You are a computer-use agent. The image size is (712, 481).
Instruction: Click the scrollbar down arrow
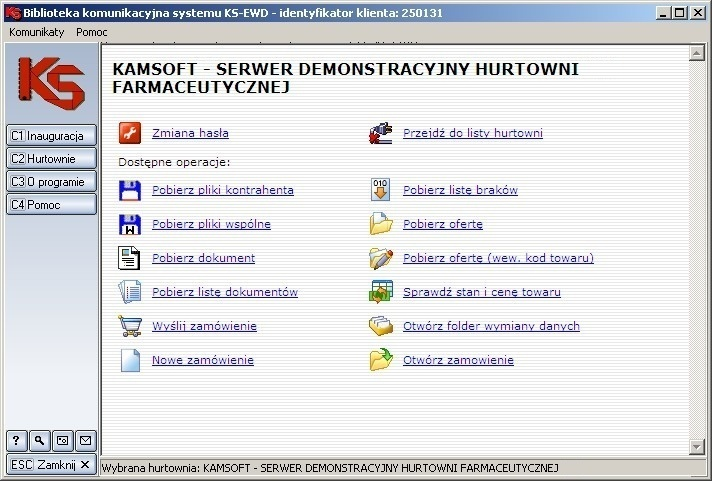697,446
